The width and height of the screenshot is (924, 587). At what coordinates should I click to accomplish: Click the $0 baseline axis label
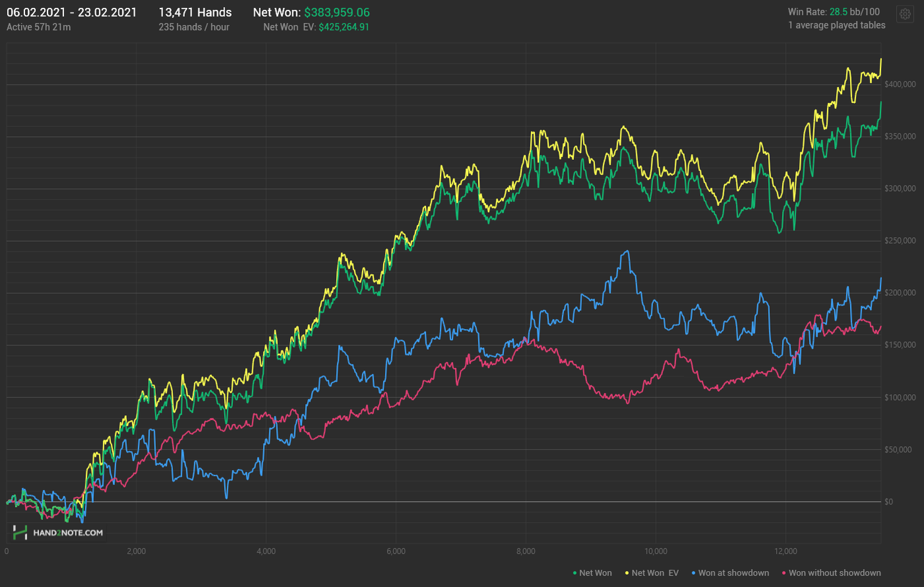pos(888,502)
